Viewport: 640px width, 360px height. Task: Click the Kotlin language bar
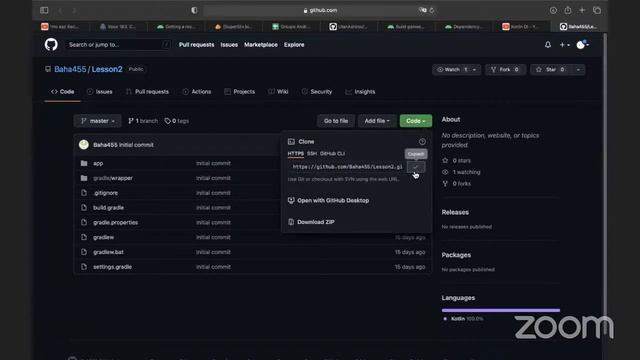[501, 310]
